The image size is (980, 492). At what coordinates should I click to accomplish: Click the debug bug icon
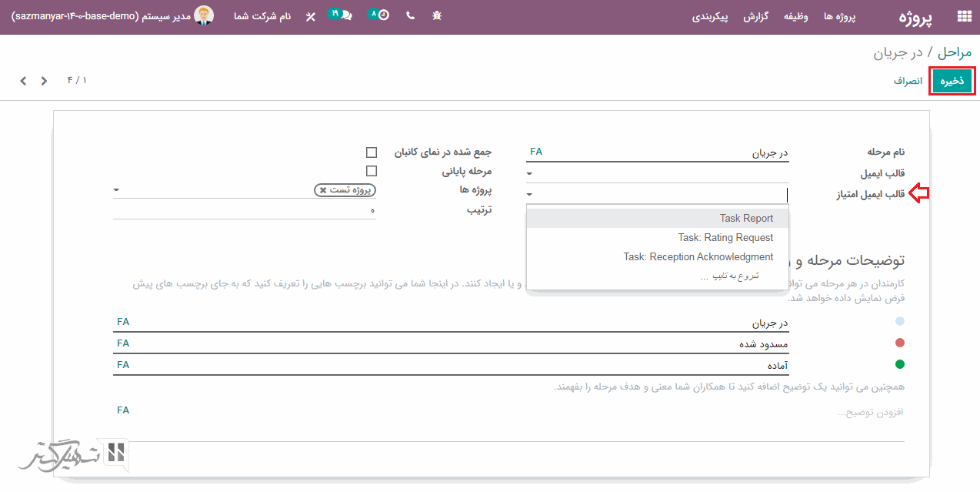coord(437,16)
